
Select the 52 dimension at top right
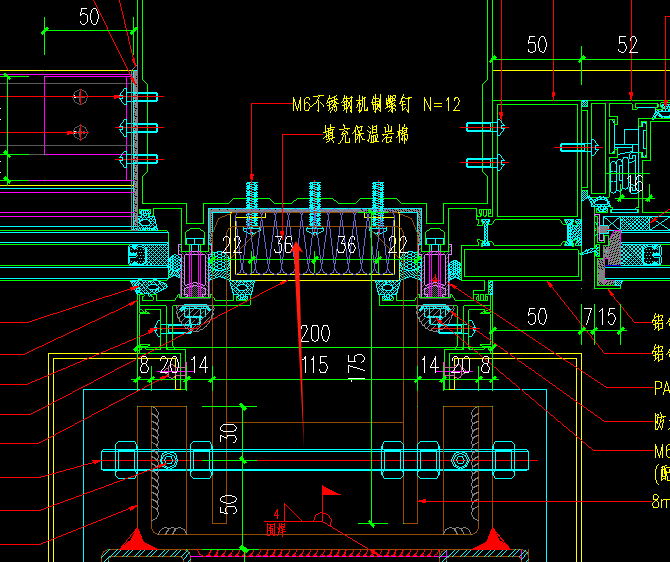627,45
